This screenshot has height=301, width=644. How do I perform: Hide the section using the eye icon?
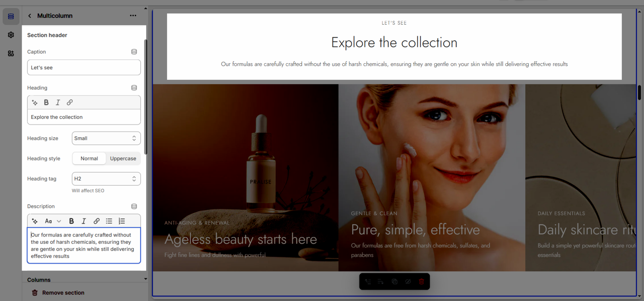408,282
